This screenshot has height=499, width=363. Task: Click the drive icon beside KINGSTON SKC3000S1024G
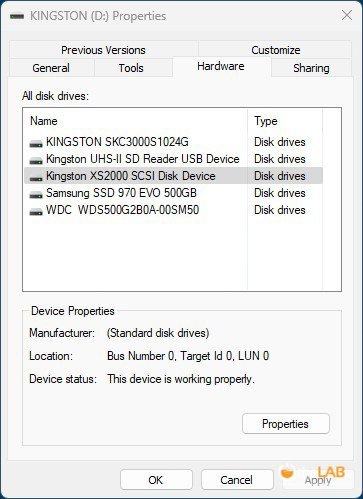point(36,144)
